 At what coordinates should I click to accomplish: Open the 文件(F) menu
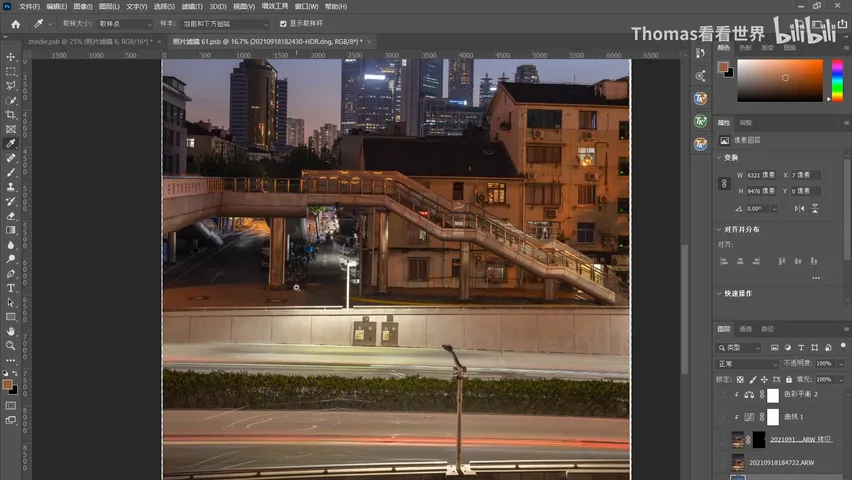pyautogui.click(x=29, y=7)
